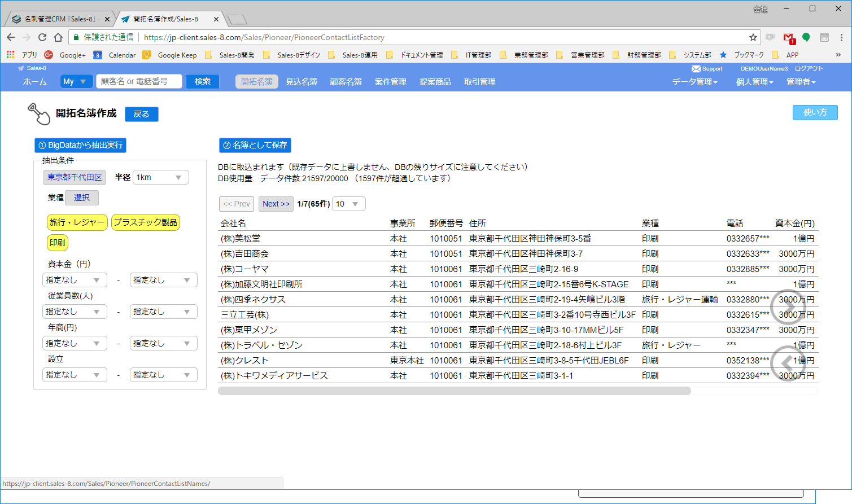Select the 開拓名簿 tab
The width and height of the screenshot is (852, 504).
pyautogui.click(x=257, y=82)
